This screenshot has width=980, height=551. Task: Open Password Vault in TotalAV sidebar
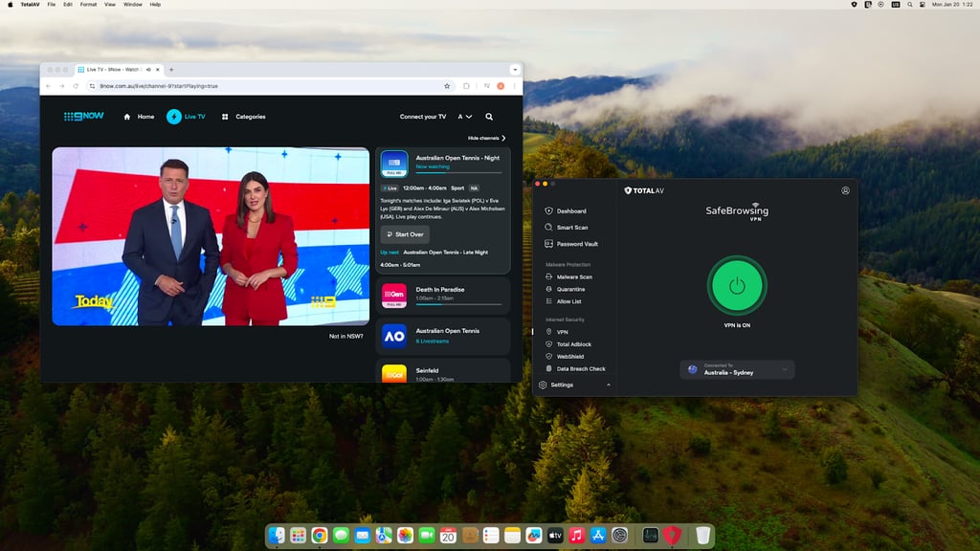(x=571, y=244)
